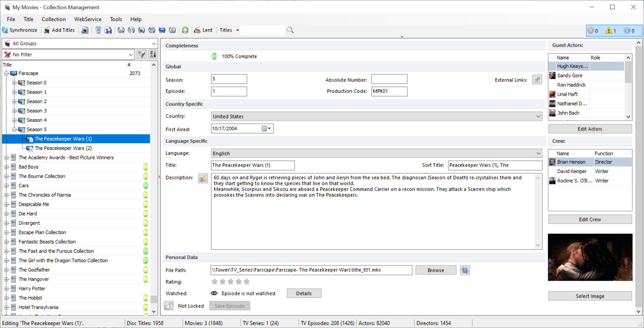Click the Synchronize toolbar icon
Viewport: 644px width, 328px height.
click(5, 30)
